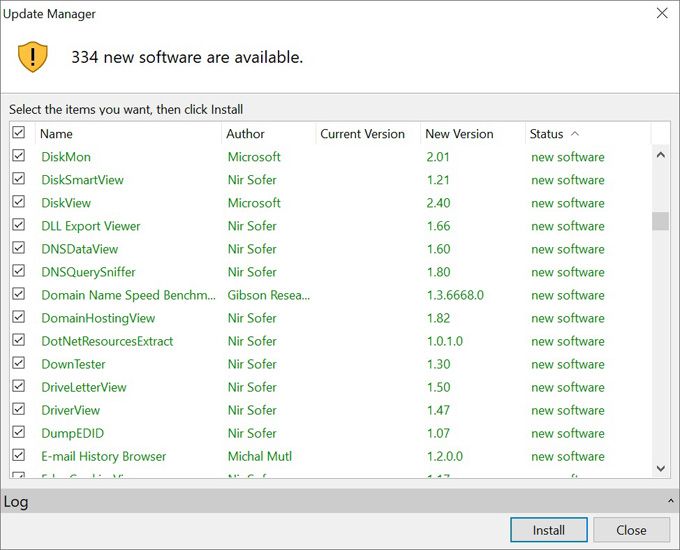Select the Domain Name Speed Benchm... name
This screenshot has width=680, height=550.
coord(128,295)
